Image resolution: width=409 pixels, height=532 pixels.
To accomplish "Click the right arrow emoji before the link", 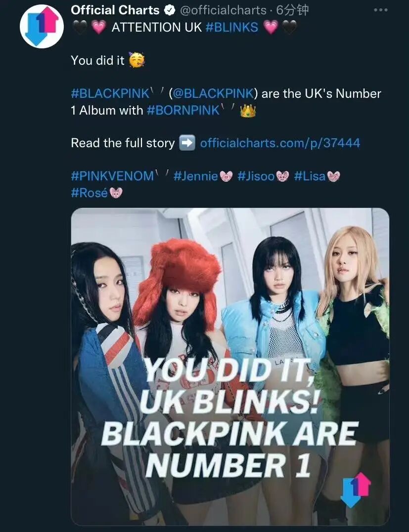I will point(187,143).
